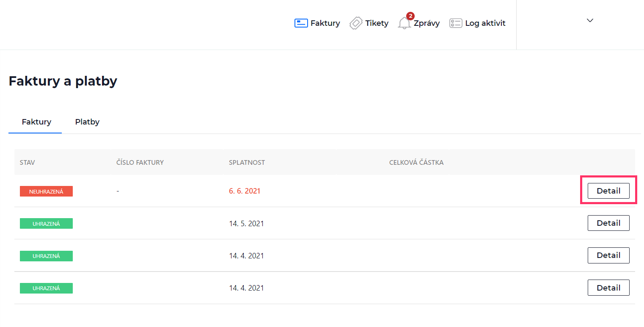
Task: Open Detail of the 14. 5. 2021 invoice
Action: [x=608, y=223]
